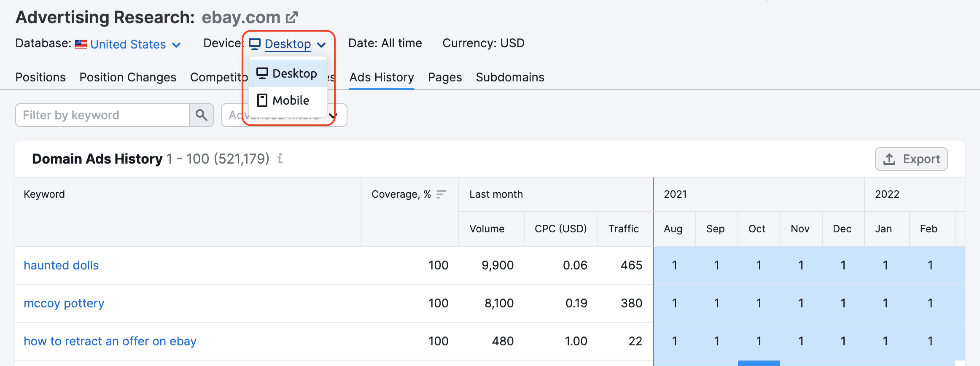The width and height of the screenshot is (980, 366).
Task: Click mccoy pottery Dec position cell
Action: (x=843, y=303)
